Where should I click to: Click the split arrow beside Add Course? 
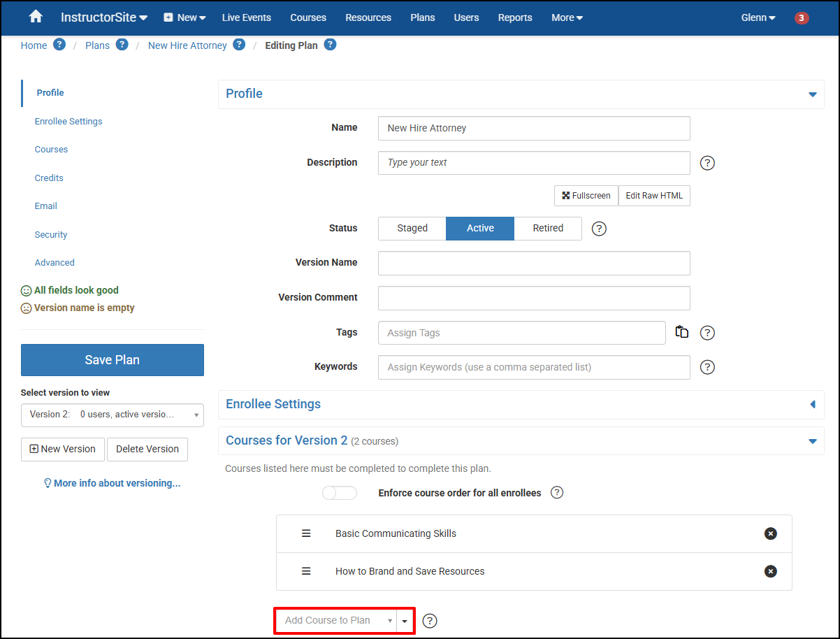pos(405,621)
